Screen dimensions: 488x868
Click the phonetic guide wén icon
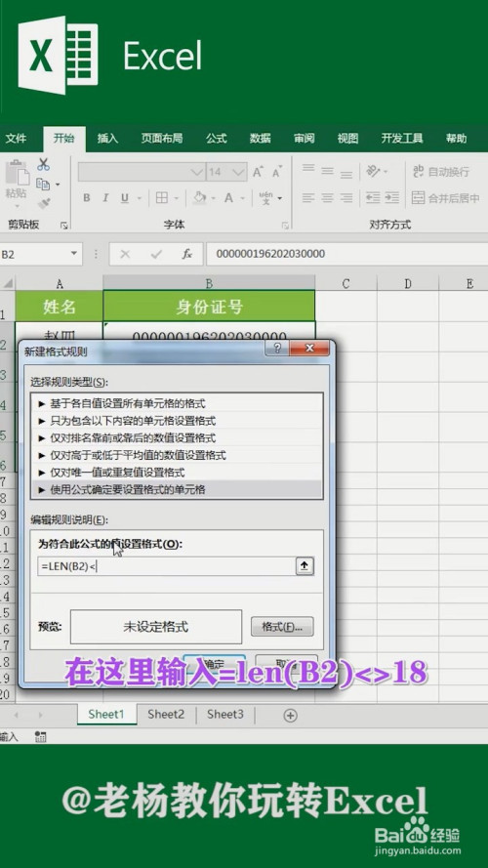[x=265, y=197]
